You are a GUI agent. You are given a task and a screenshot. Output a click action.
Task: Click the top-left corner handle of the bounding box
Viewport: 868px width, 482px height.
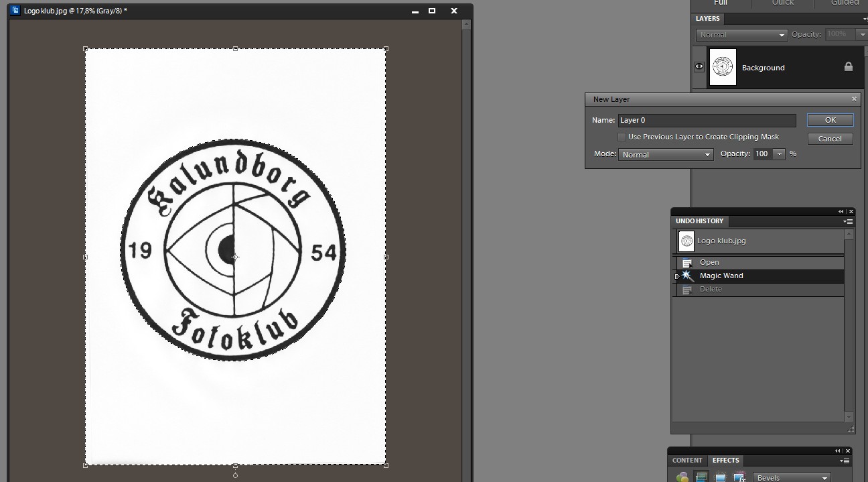pos(85,48)
